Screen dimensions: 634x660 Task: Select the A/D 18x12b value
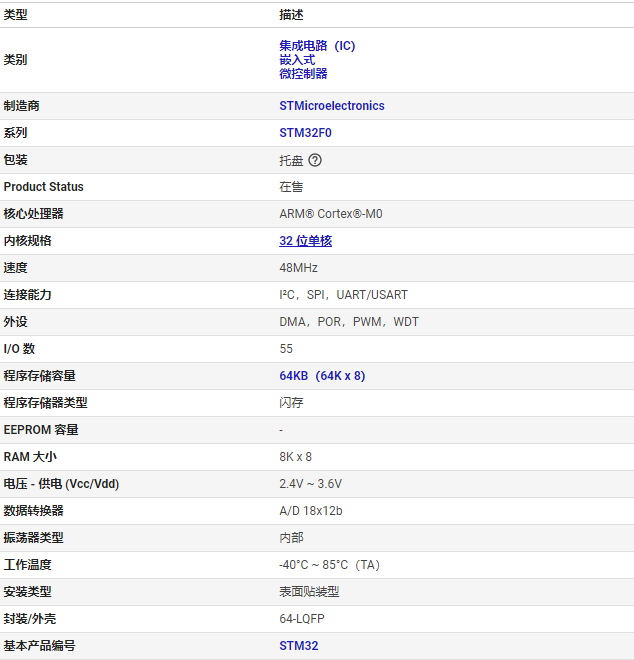311,511
